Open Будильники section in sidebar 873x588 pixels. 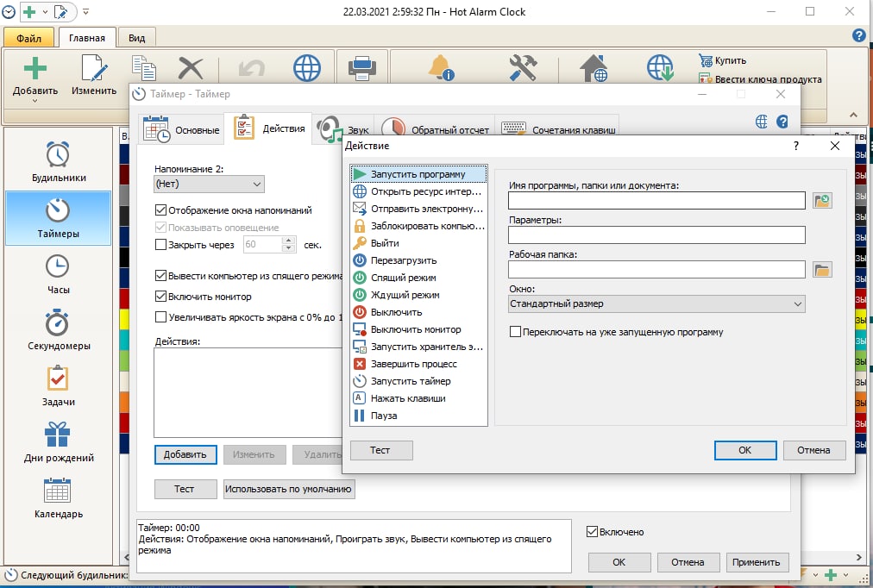[59, 162]
